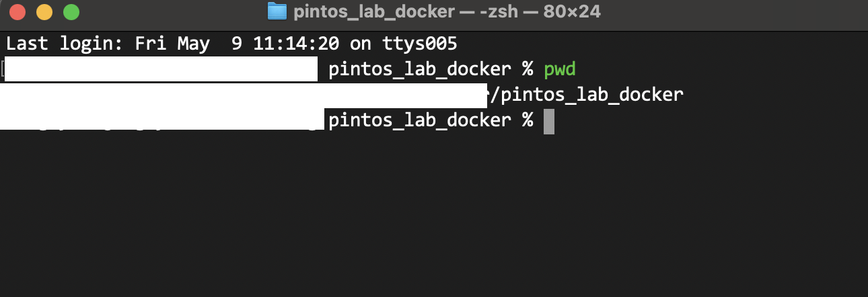Click the "ttys005" terminal name

pos(419,44)
